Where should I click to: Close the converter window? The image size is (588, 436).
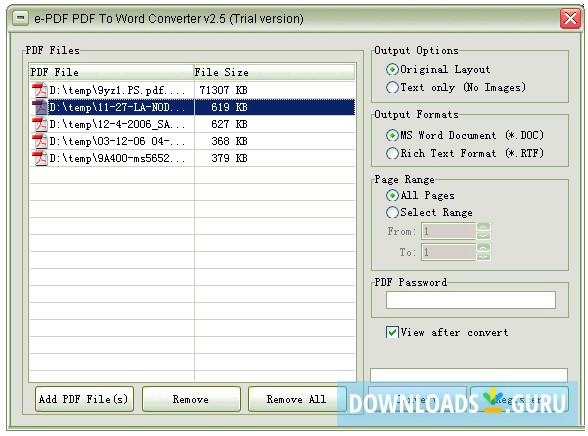click(x=570, y=18)
